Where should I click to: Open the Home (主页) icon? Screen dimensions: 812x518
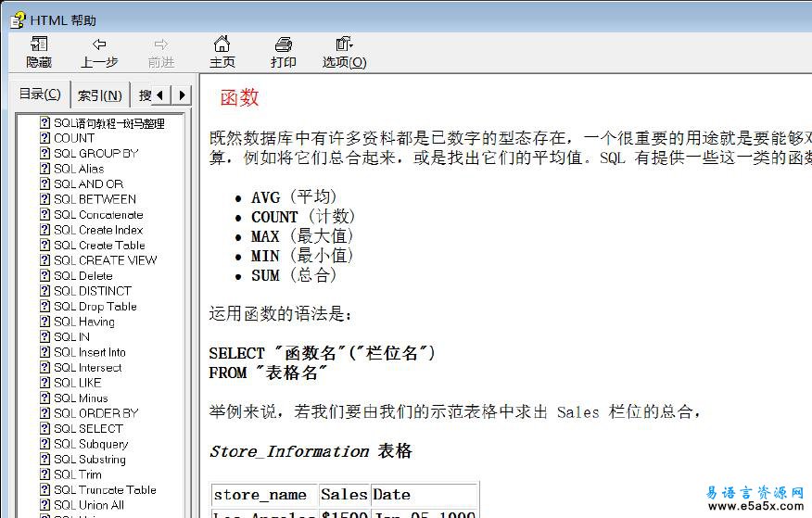[x=222, y=44]
